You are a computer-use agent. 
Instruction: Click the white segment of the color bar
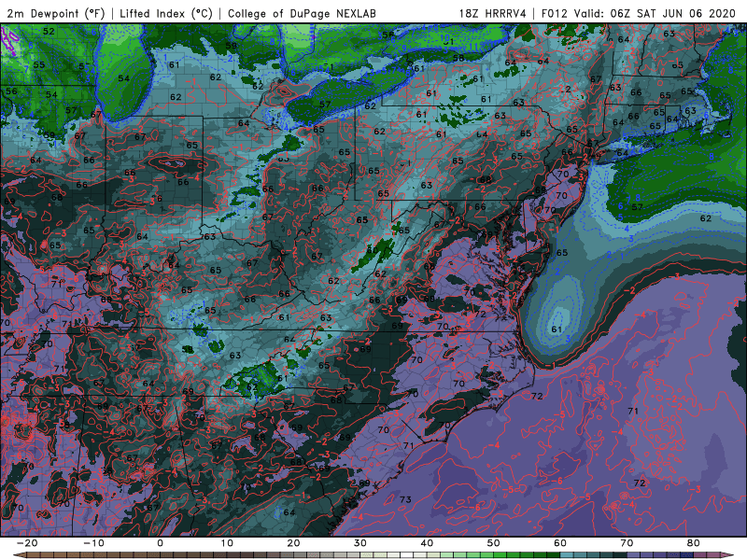(x=406, y=554)
